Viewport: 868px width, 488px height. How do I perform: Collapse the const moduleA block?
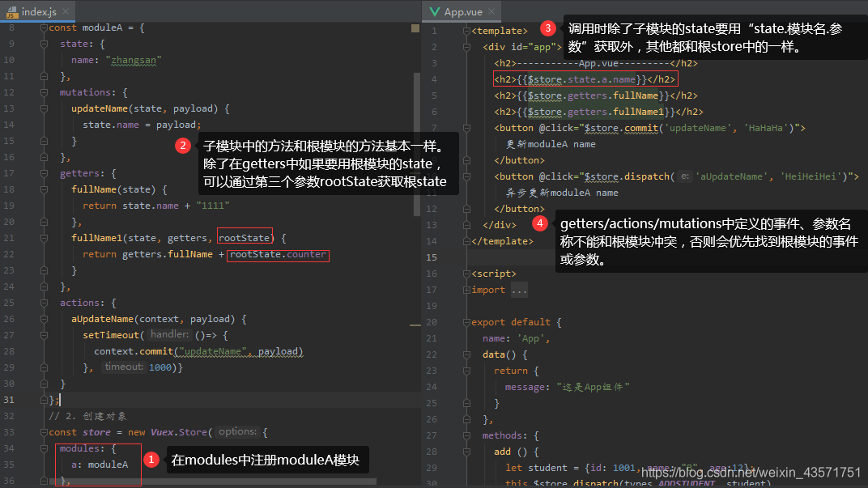(44, 28)
